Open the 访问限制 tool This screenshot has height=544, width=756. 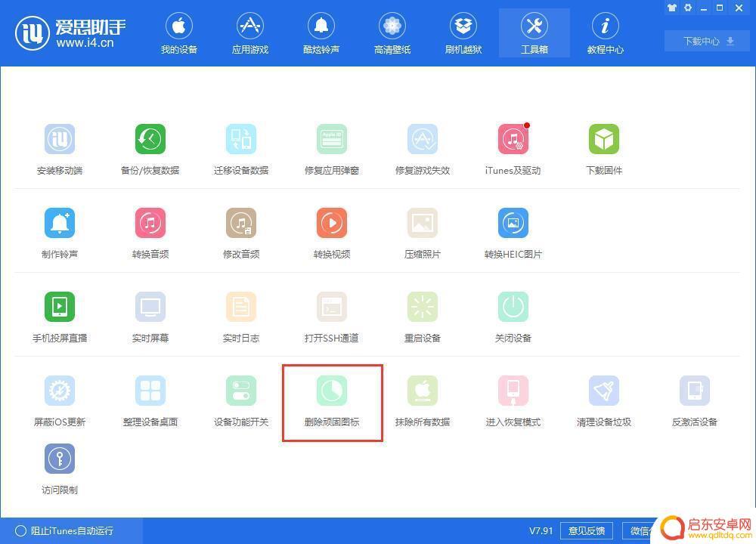click(60, 469)
